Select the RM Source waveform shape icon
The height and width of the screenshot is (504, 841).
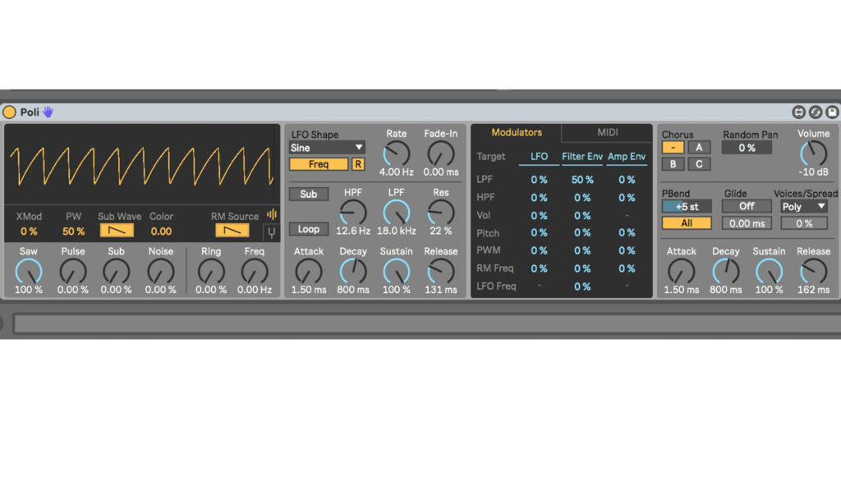coord(232,231)
